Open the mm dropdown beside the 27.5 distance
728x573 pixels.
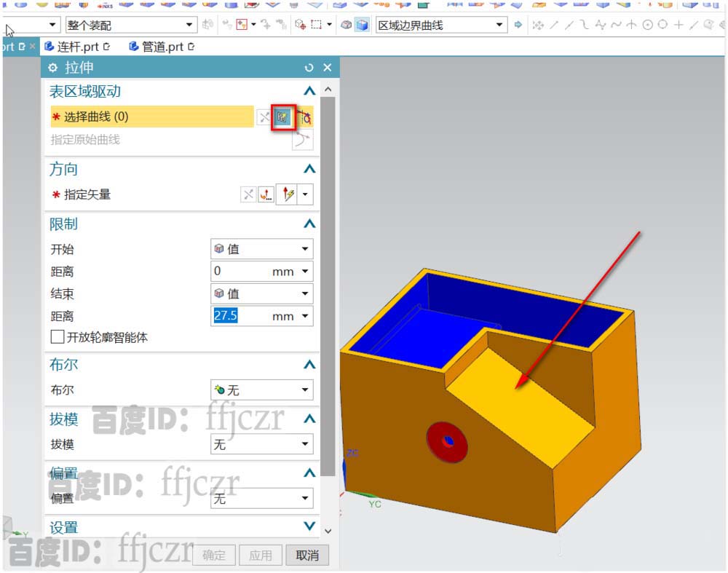pos(305,316)
